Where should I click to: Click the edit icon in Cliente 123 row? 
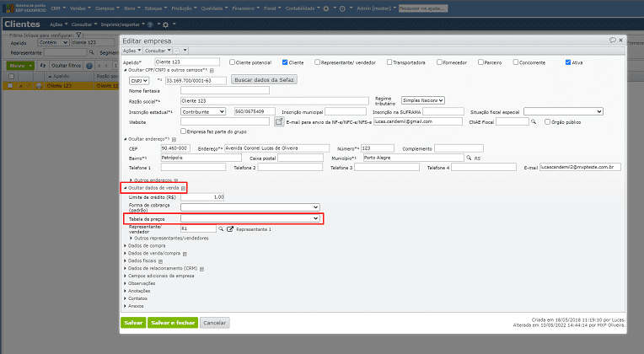(x=28, y=86)
